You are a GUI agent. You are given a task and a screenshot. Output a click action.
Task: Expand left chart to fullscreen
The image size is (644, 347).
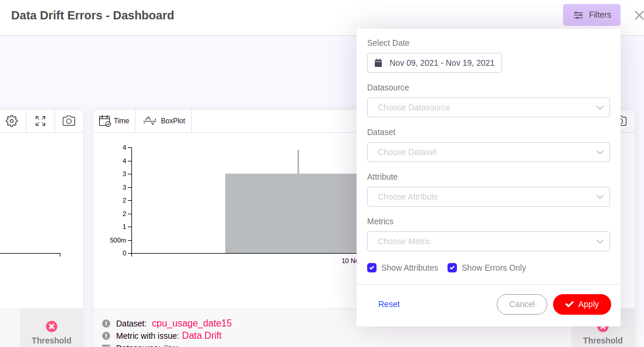(40, 121)
